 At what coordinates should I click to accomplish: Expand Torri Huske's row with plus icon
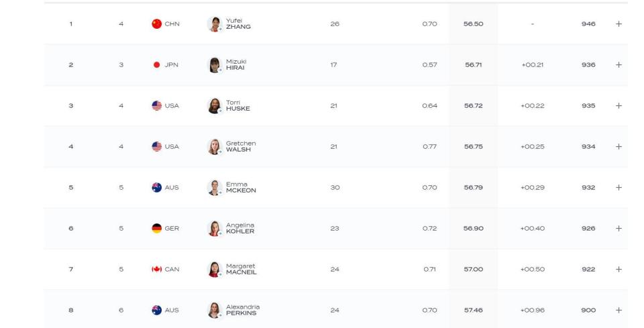click(x=619, y=105)
